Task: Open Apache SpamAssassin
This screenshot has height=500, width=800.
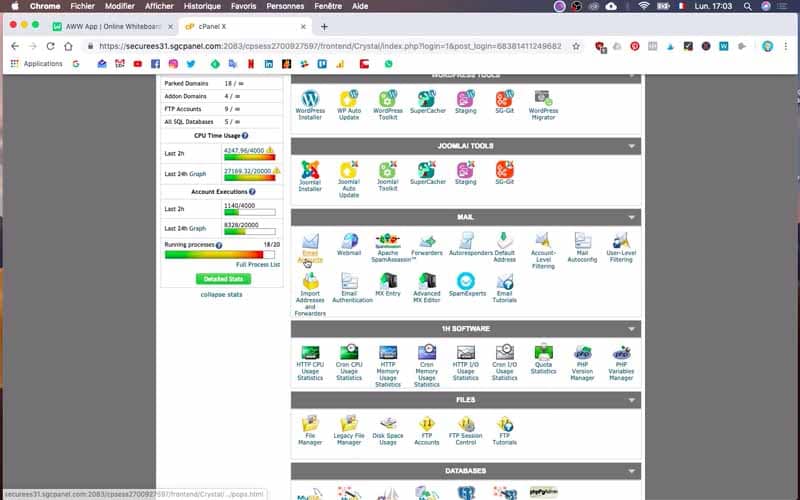Action: [x=390, y=248]
